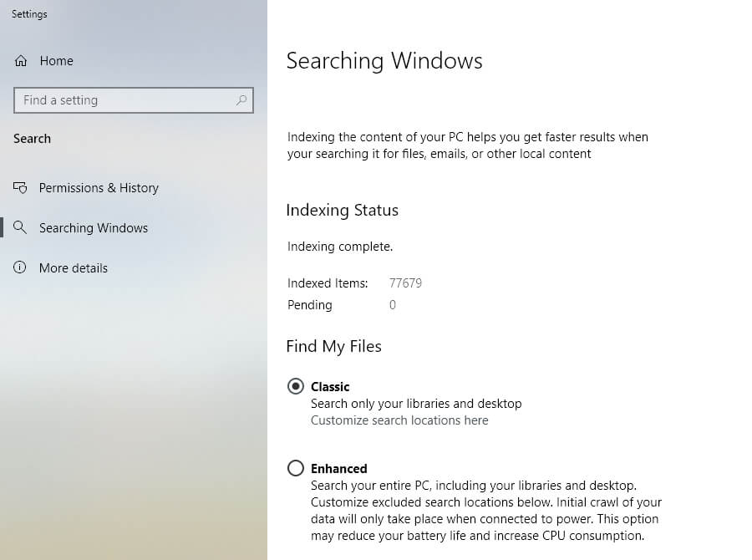Select the Classic radio button
This screenshot has height=560, width=752.
click(296, 386)
